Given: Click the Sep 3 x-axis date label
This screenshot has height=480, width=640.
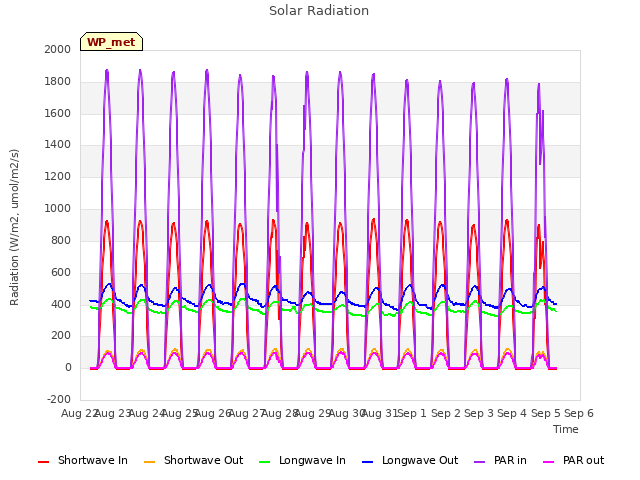Looking at the screenshot, I should pos(479,413).
